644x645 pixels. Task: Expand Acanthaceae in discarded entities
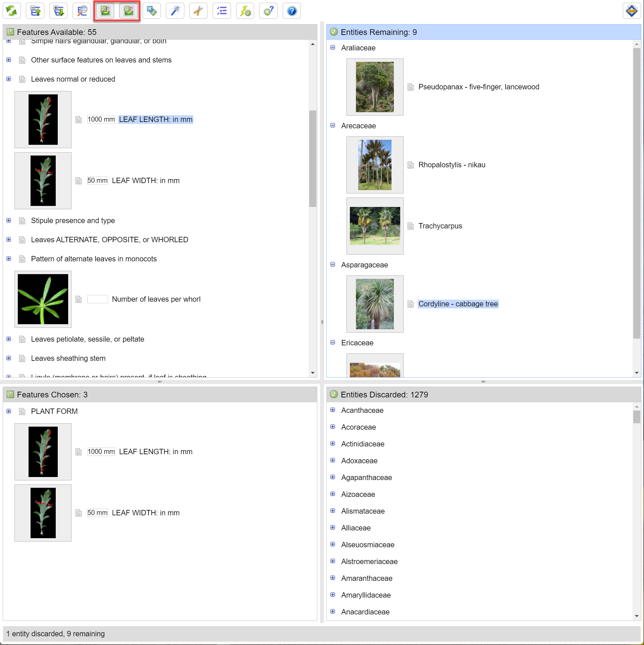(x=333, y=410)
